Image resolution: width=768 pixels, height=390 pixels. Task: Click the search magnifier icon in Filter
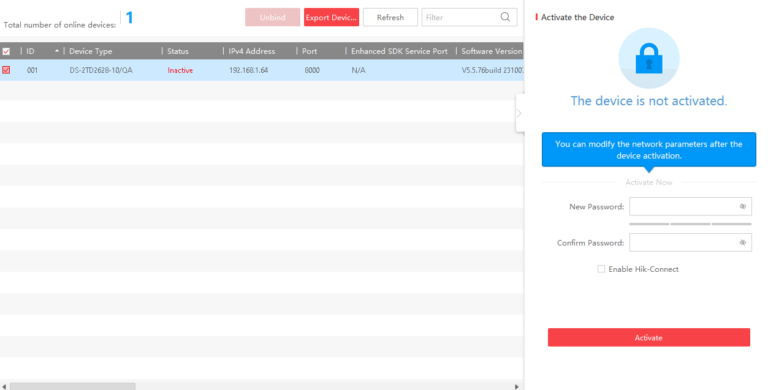coord(505,17)
